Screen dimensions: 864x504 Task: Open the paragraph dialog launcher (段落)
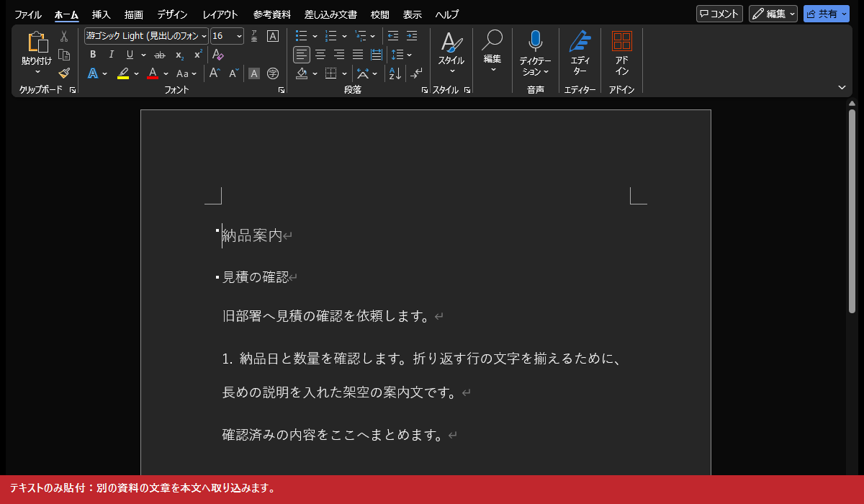(x=425, y=90)
